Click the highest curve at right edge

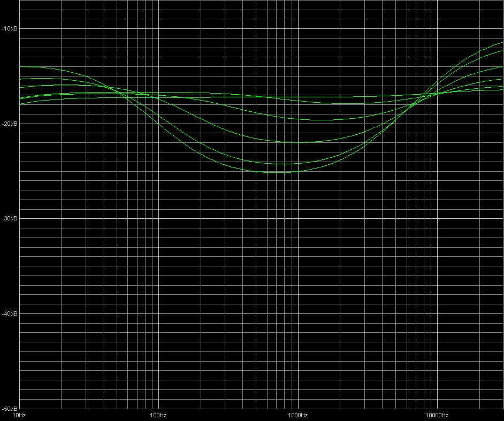(502, 42)
